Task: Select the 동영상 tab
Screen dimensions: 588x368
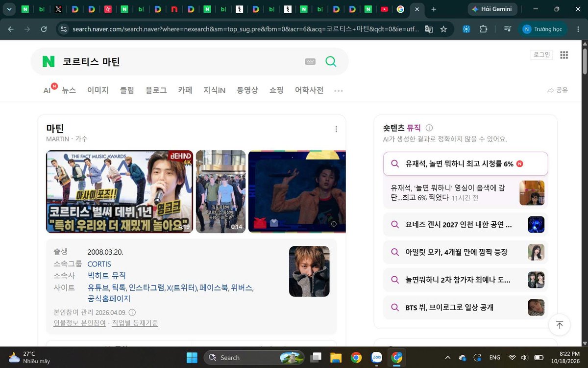Action: (247, 90)
